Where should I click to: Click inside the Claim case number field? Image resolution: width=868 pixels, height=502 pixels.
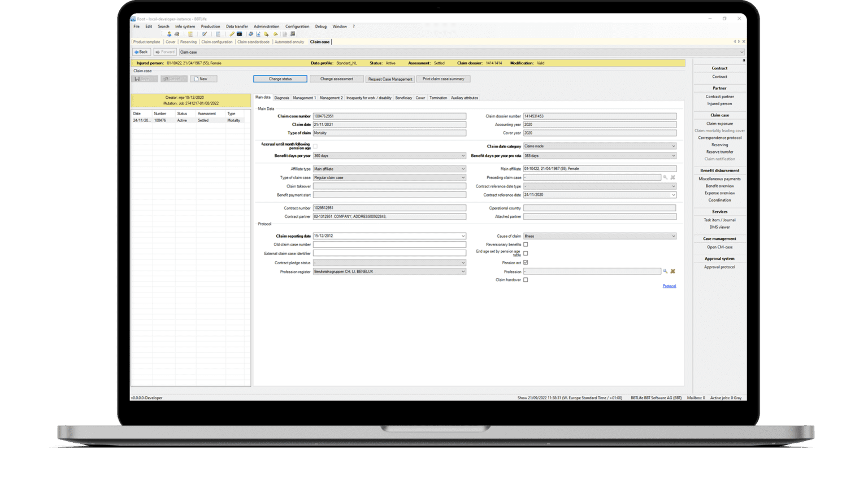(x=389, y=116)
